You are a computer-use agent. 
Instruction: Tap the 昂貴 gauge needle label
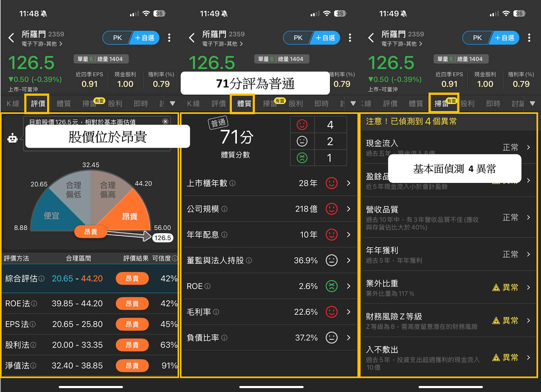[91, 232]
